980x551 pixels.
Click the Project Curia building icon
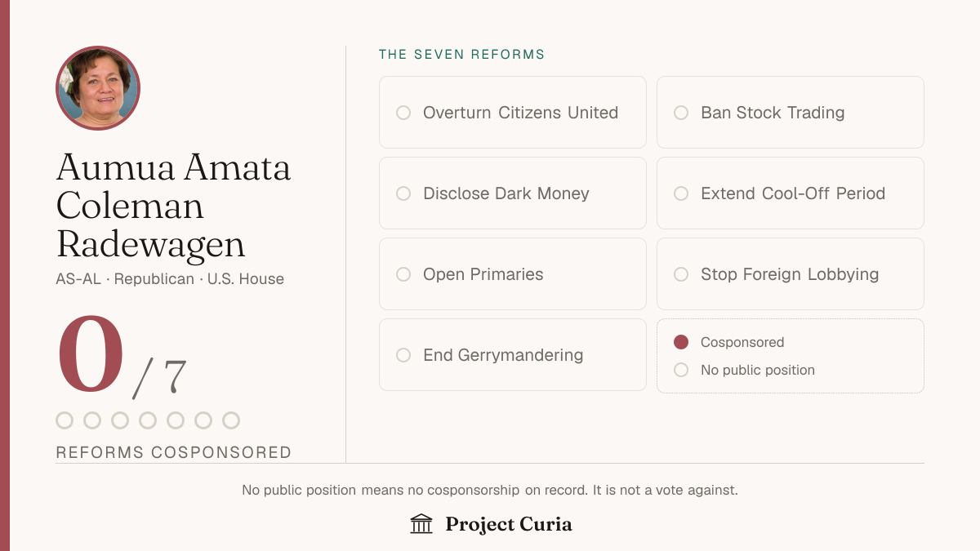(x=421, y=524)
